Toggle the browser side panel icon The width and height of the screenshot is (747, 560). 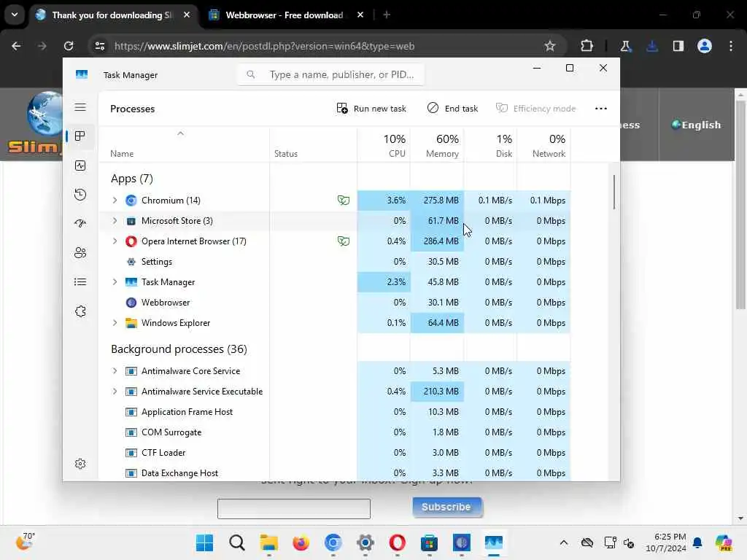point(678,46)
